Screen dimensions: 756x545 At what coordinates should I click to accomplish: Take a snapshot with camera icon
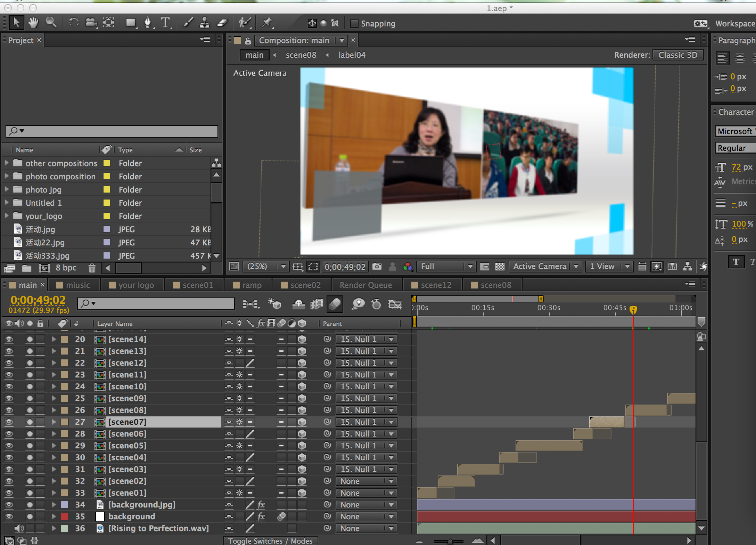coord(377,267)
